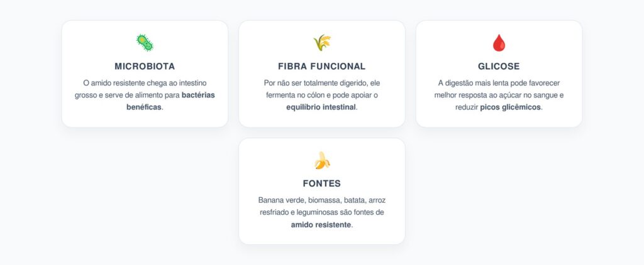
Task: Select the GLICOSE heading
Action: pyautogui.click(x=499, y=66)
